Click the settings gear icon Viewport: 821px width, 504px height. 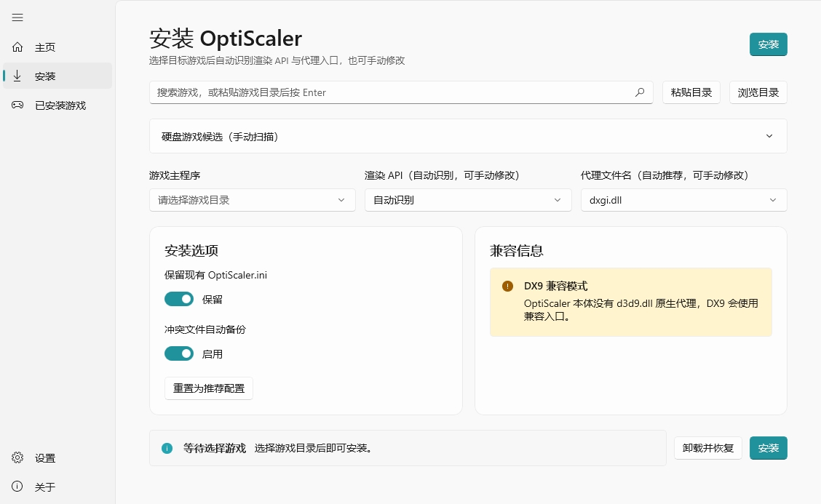tap(17, 457)
